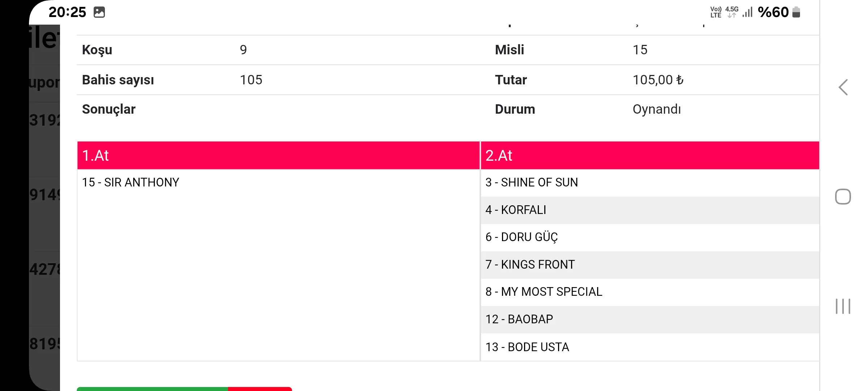
Task: Tap the signal strength bars icon
Action: click(747, 12)
